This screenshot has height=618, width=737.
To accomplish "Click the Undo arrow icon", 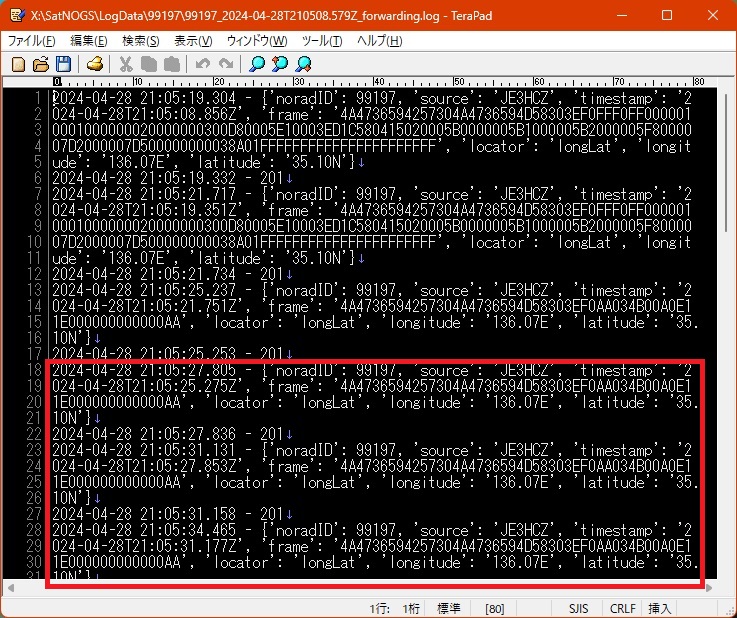I will click(x=203, y=64).
